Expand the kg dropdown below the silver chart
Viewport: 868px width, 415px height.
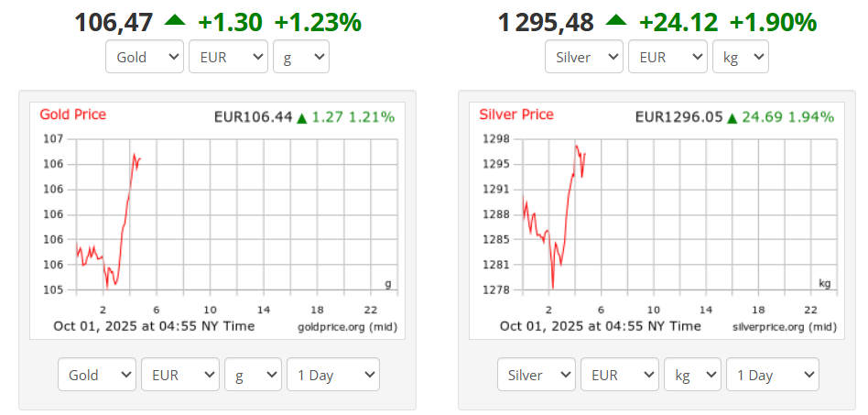point(692,375)
